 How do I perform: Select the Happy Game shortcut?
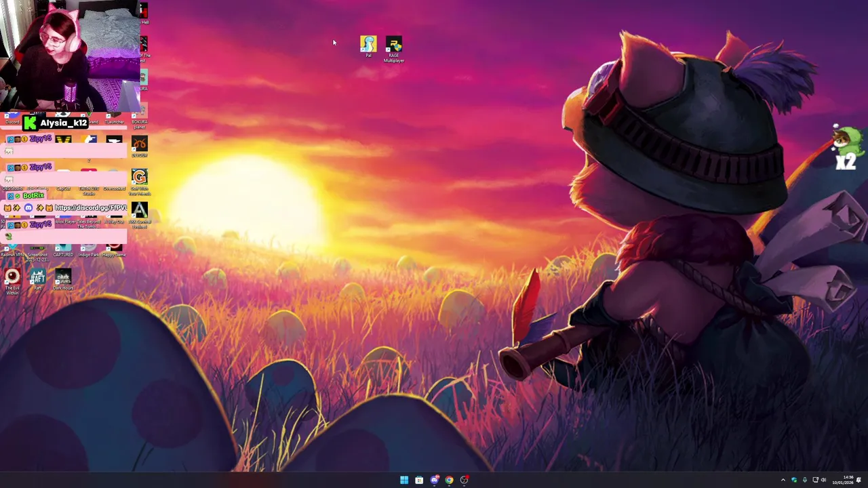(114, 249)
